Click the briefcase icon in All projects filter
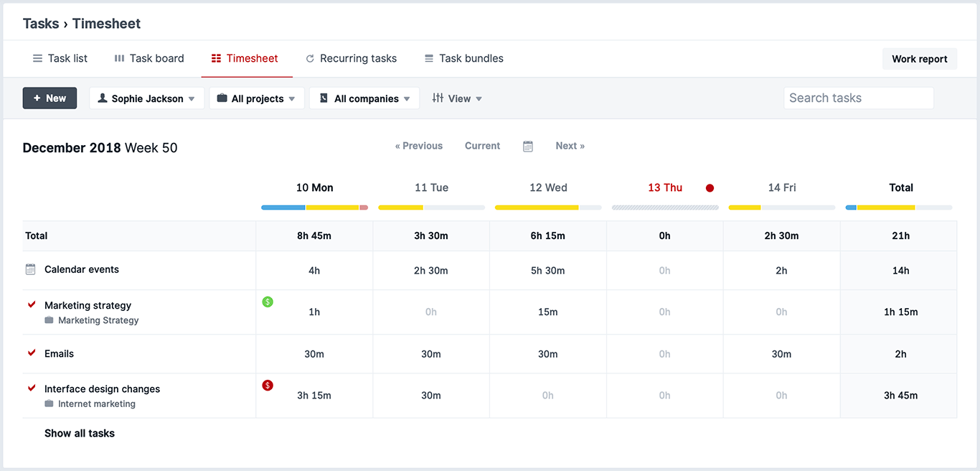Image resolution: width=980 pixels, height=471 pixels. click(222, 98)
